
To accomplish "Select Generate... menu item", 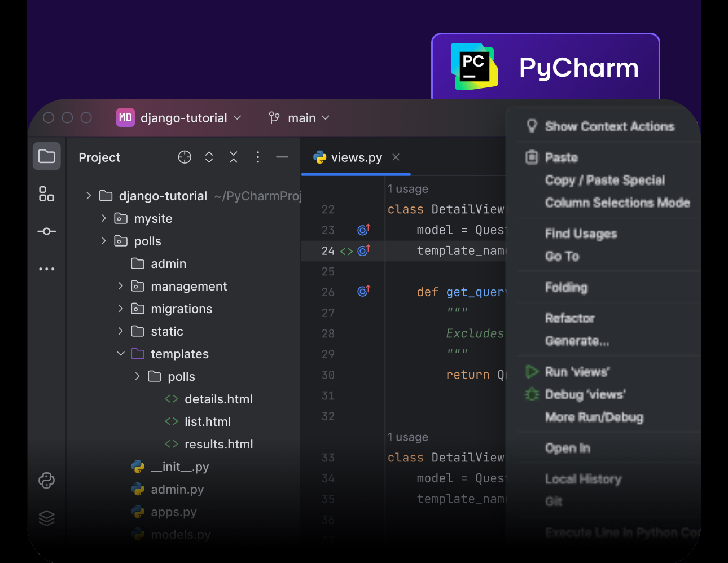I will tap(577, 341).
